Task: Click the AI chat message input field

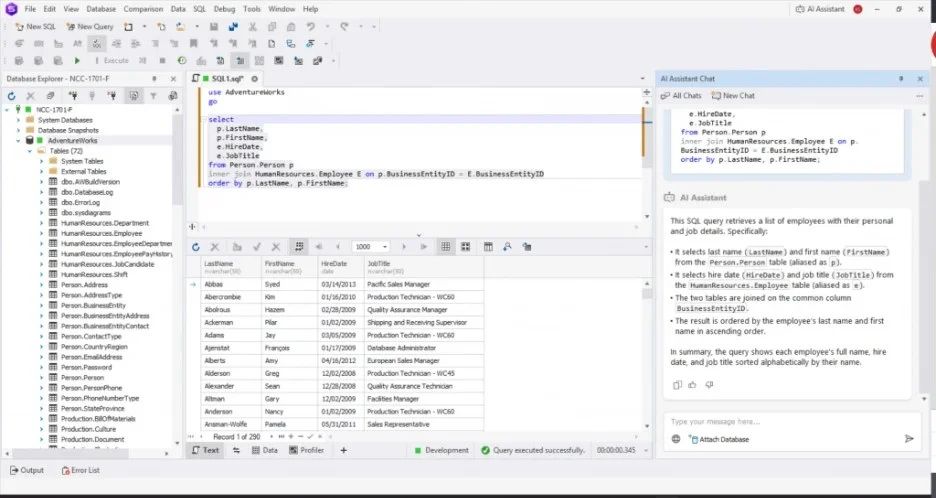Action: [792, 422]
